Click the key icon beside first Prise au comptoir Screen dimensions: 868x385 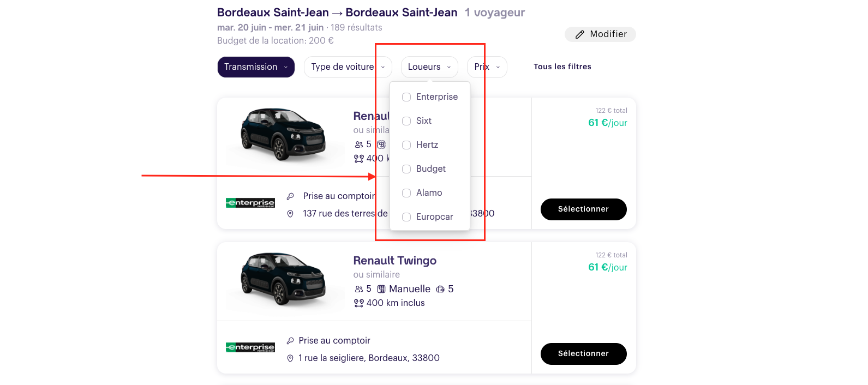(290, 196)
